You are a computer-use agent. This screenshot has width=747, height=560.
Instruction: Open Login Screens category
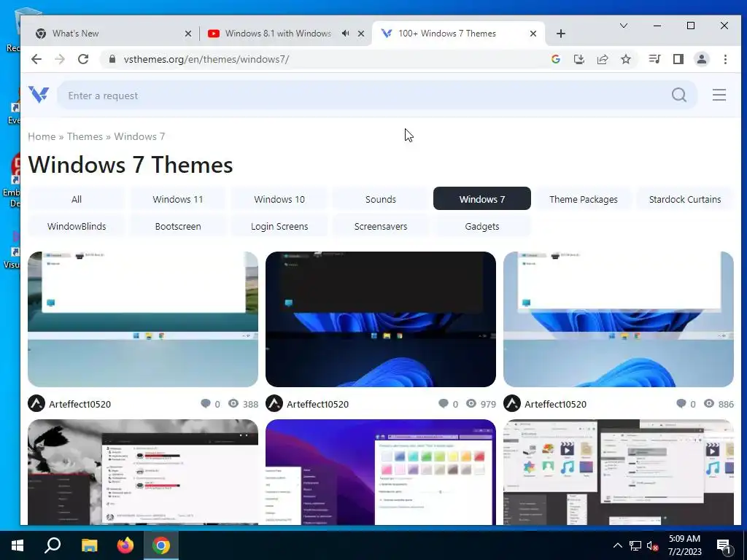click(x=279, y=226)
